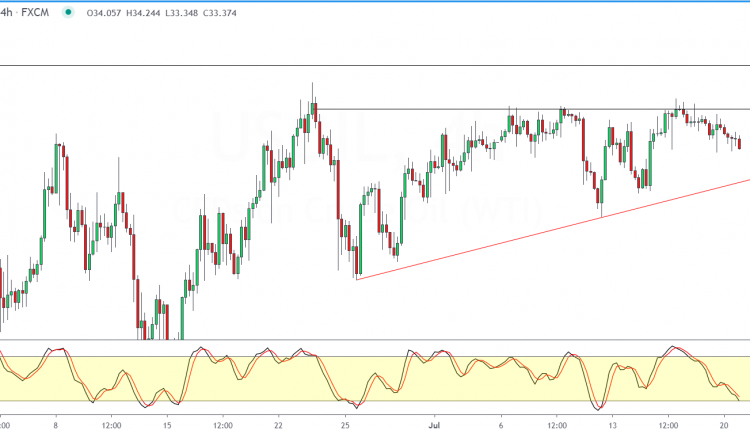Click the 20 date label on time axis
Screen dimensions: 750x430
point(724,425)
